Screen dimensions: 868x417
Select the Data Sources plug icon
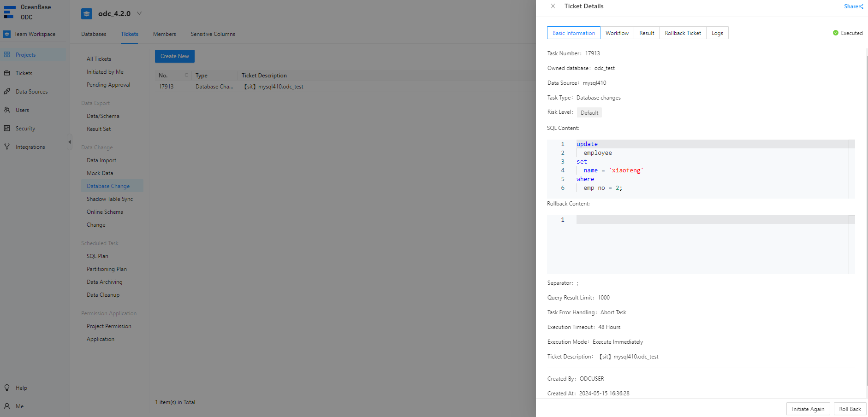[7, 92]
